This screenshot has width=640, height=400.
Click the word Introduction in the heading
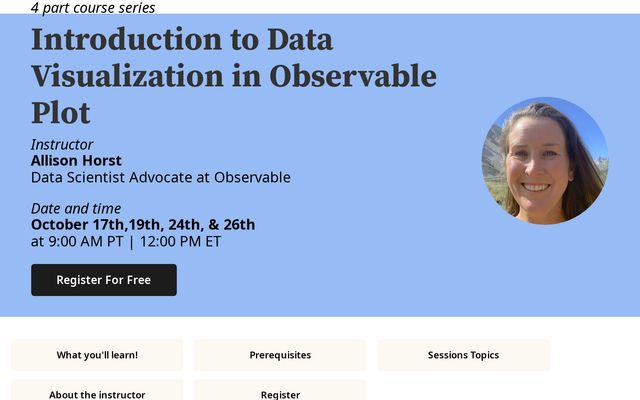127,39
